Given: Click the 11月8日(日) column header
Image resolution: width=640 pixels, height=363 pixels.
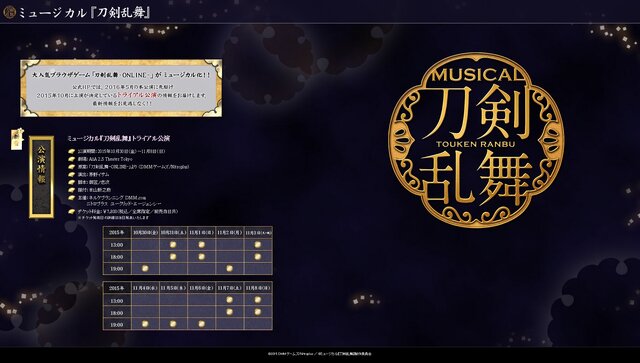Looking at the screenshot, I should (x=258, y=288).
